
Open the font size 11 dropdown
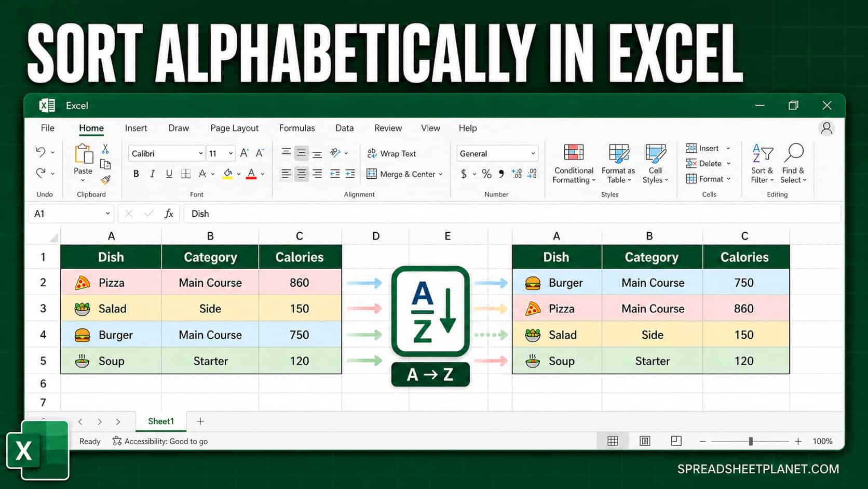[230, 153]
